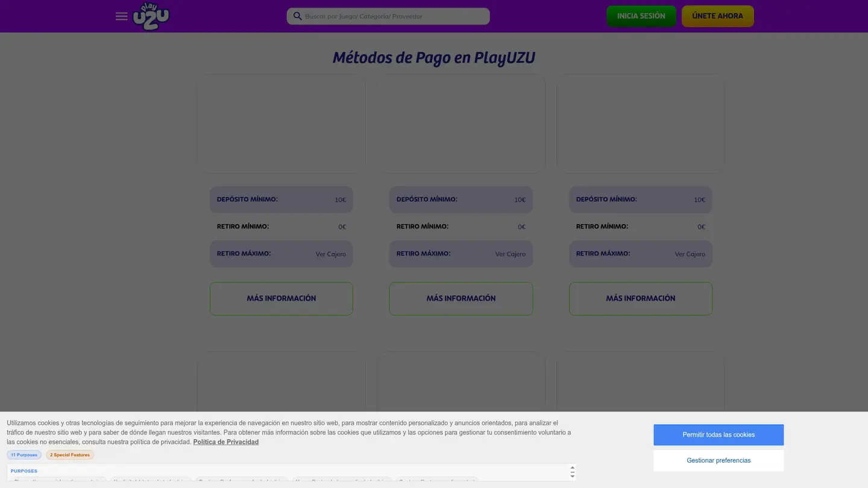This screenshot has width=868, height=488.
Task: Click the third card's RETIRO MÍNIMO row
Action: pos(641,227)
